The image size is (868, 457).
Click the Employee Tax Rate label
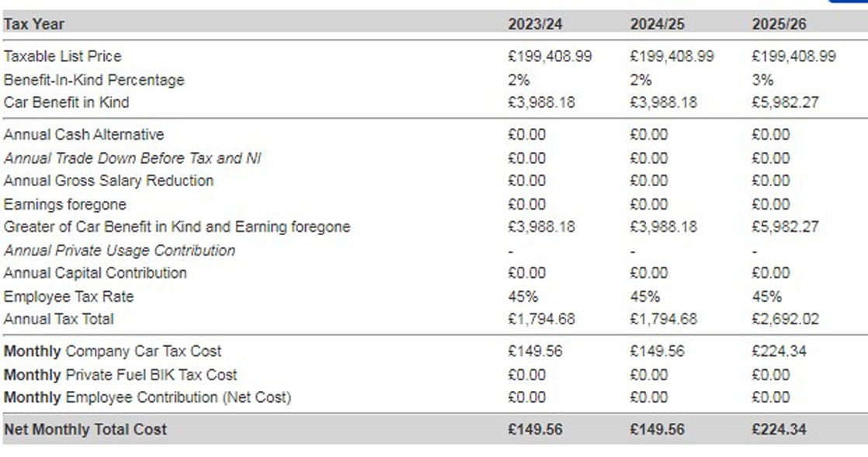68,297
